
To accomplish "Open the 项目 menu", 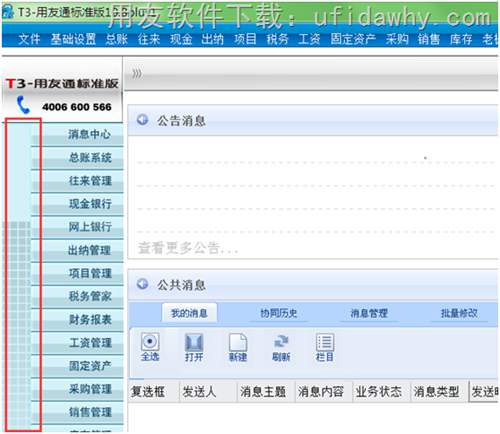I will (245, 39).
